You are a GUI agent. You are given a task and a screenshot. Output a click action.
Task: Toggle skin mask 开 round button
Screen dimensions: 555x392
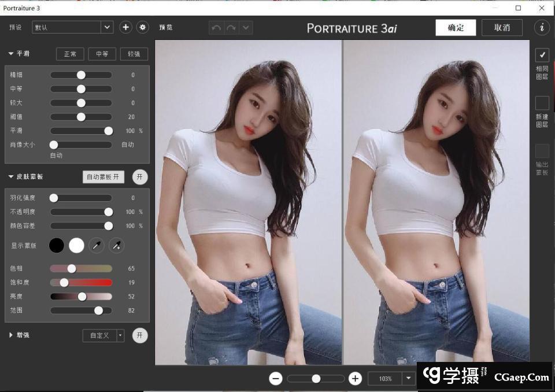(140, 177)
